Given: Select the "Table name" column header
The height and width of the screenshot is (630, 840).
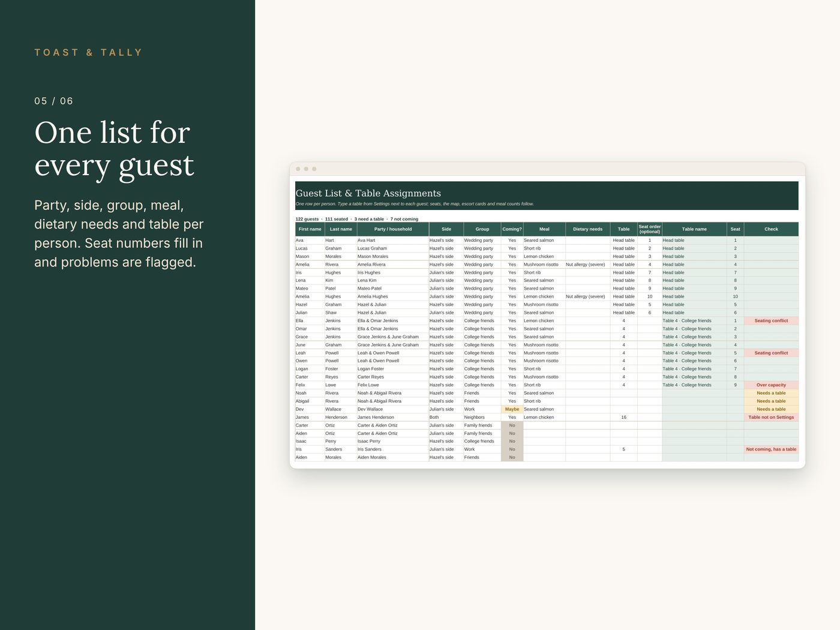Looking at the screenshot, I should (694, 229).
